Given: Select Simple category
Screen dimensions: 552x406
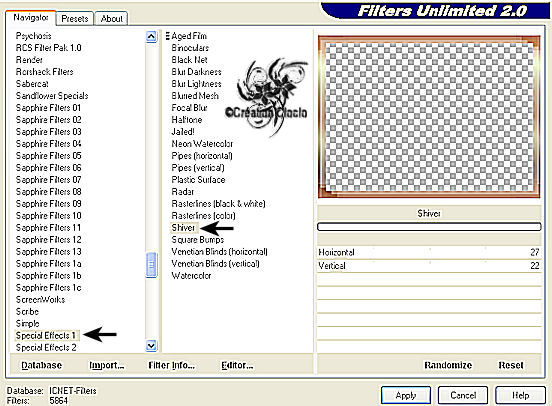Looking at the screenshot, I should [x=27, y=324].
